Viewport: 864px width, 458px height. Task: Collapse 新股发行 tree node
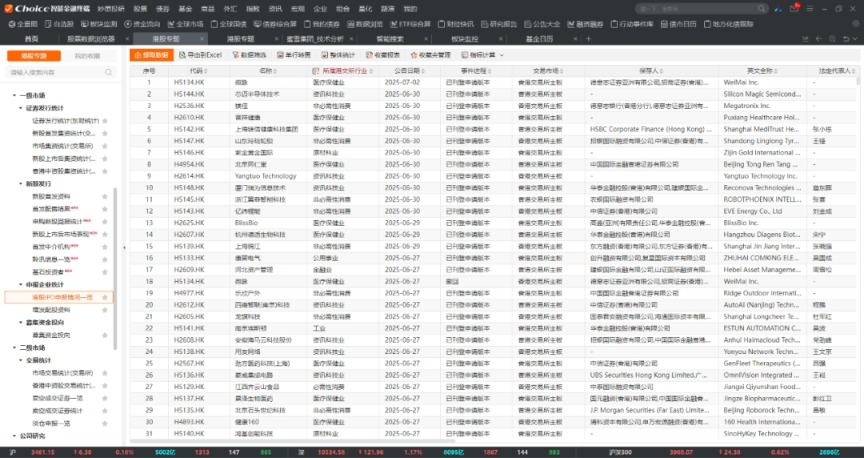21,184
